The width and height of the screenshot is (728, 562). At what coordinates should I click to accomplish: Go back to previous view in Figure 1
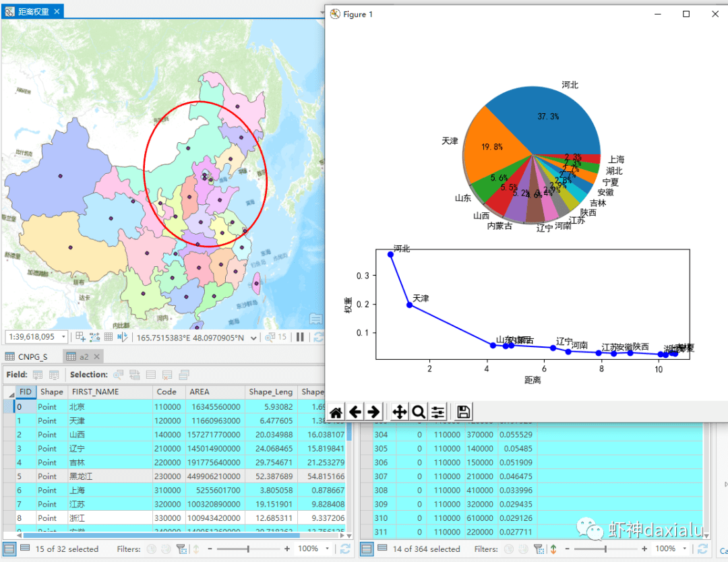[355, 412]
